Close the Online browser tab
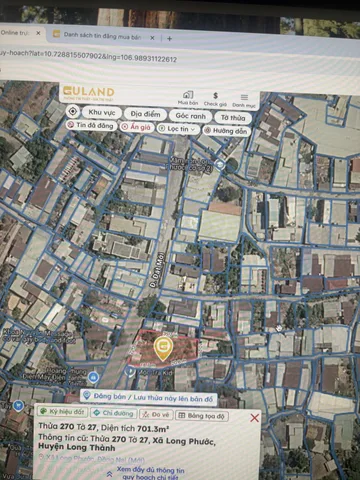Image resolution: width=360 pixels, height=480 pixels. pos(38,33)
